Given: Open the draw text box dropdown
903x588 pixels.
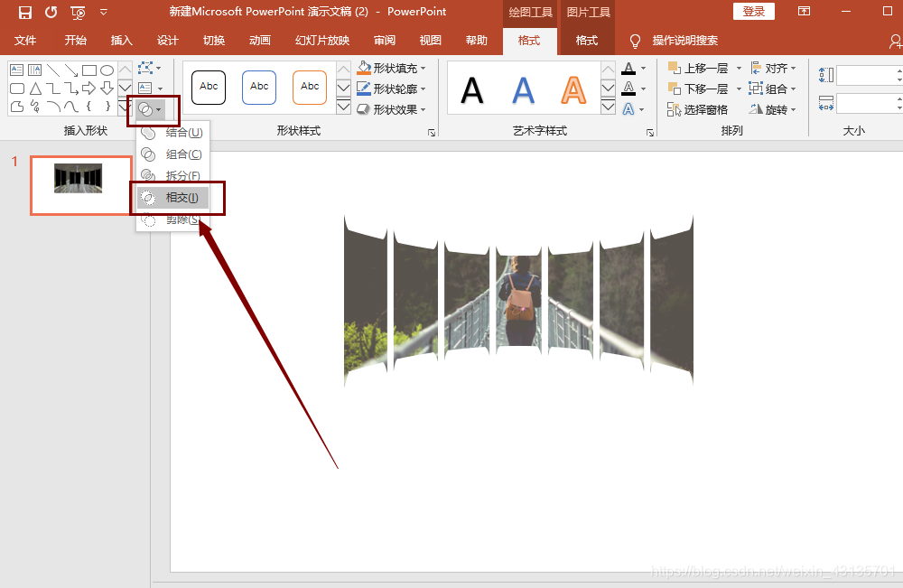Looking at the screenshot, I should point(150,89).
